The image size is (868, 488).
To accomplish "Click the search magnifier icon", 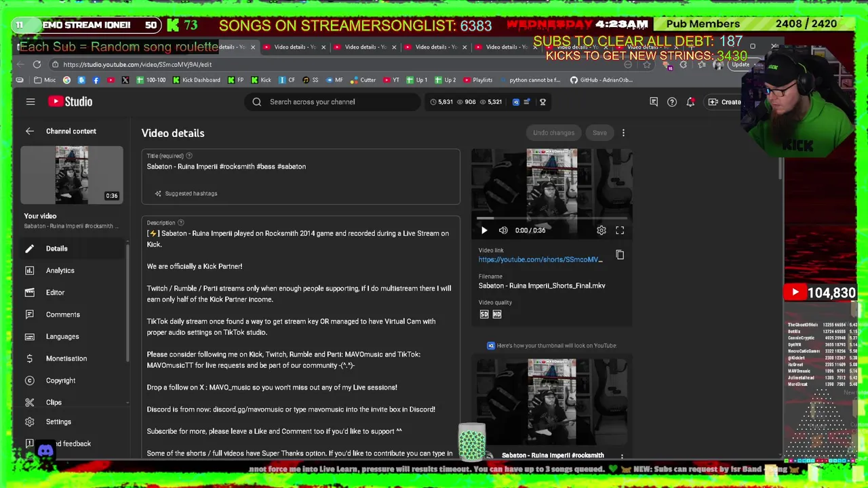I will click(257, 102).
